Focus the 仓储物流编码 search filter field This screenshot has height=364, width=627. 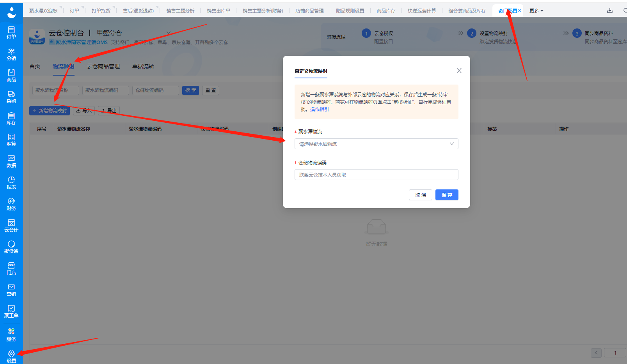(156, 90)
